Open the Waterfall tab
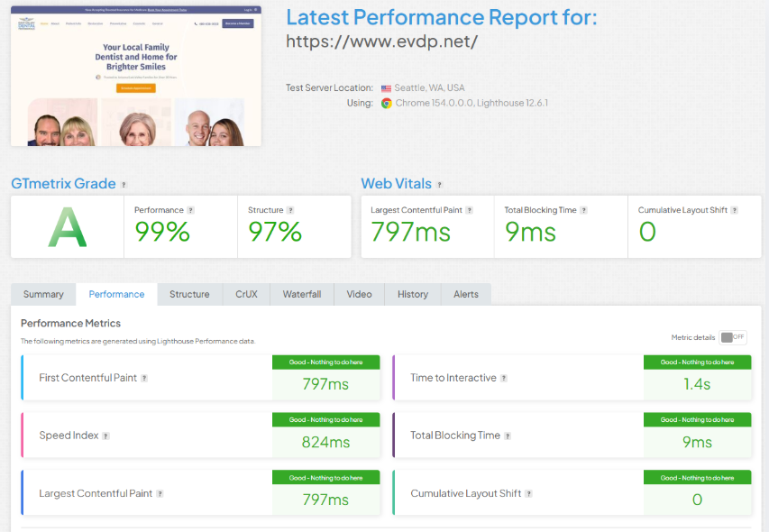The height and width of the screenshot is (532, 769). [302, 294]
